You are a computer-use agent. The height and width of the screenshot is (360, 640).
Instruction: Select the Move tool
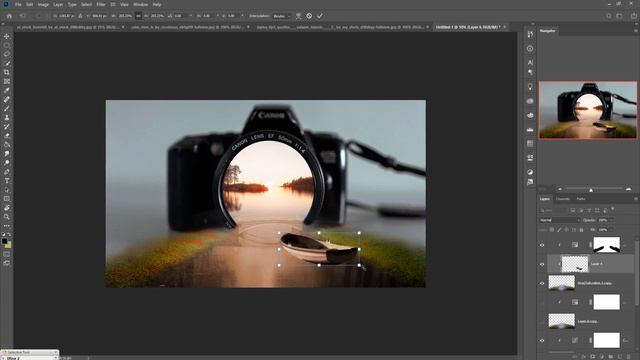pyautogui.click(x=7, y=36)
